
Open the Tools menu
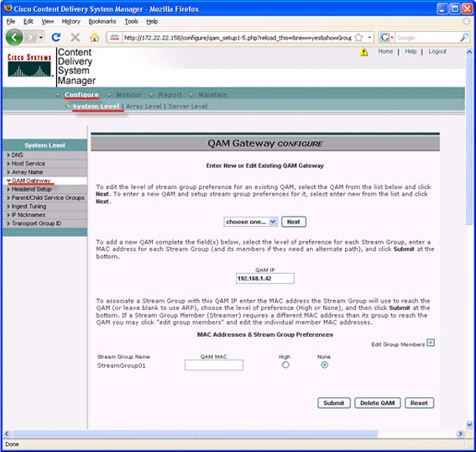pos(131,21)
